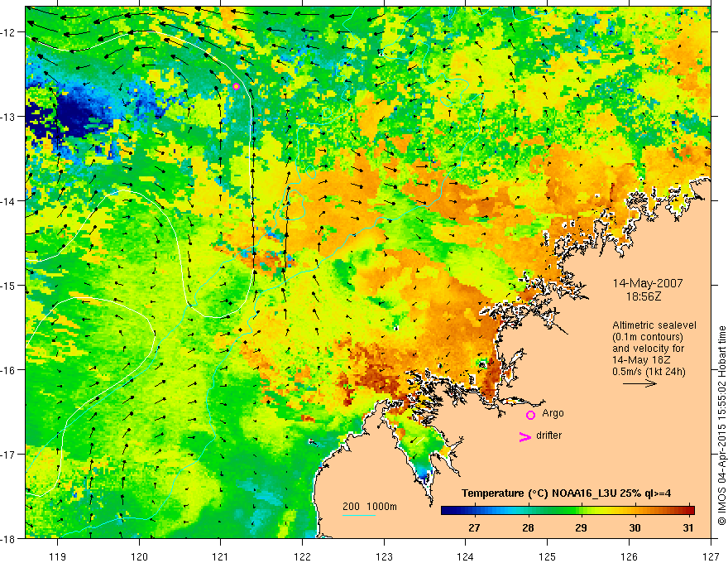Click the latitude axis label -13
728x563 pixels.
click(x=9, y=117)
